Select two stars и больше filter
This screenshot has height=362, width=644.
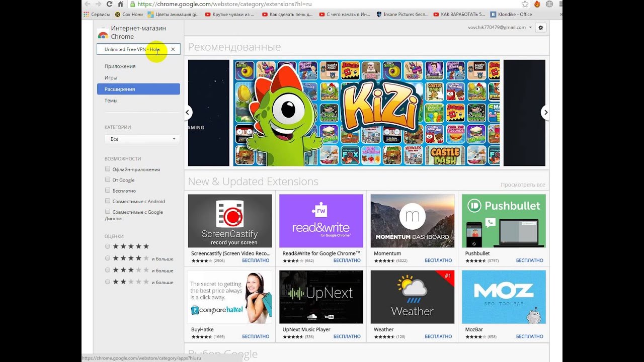click(x=107, y=282)
